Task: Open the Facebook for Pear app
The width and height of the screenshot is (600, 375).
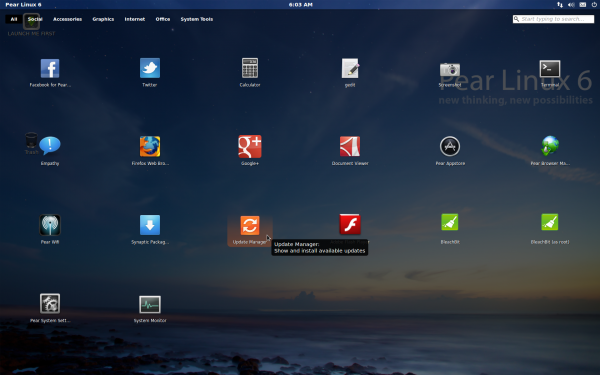Action: pyautogui.click(x=50, y=68)
